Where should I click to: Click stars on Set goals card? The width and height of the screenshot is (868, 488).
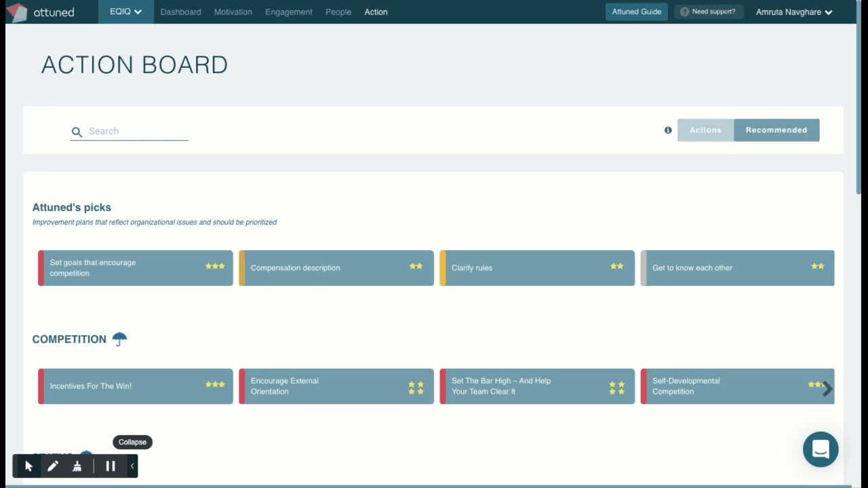(215, 266)
